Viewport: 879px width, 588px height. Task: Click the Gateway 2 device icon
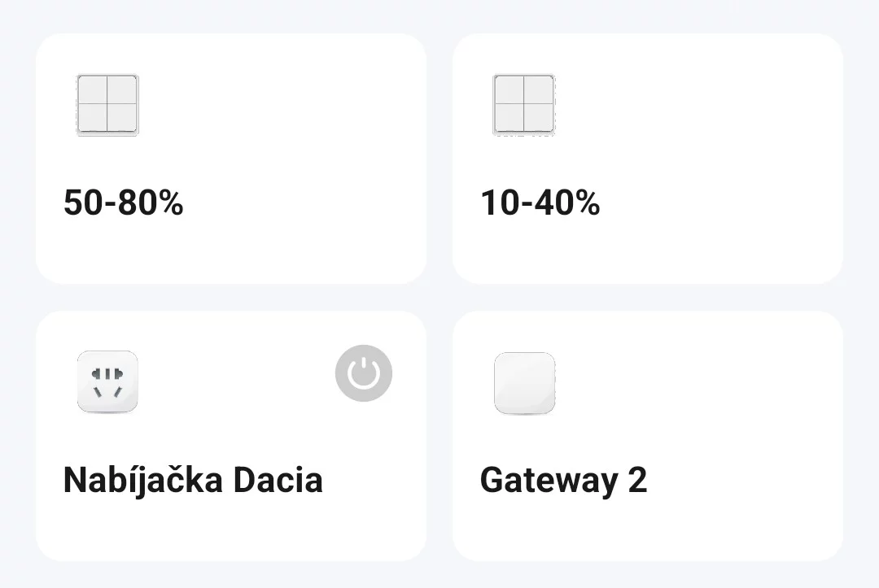pos(524,382)
